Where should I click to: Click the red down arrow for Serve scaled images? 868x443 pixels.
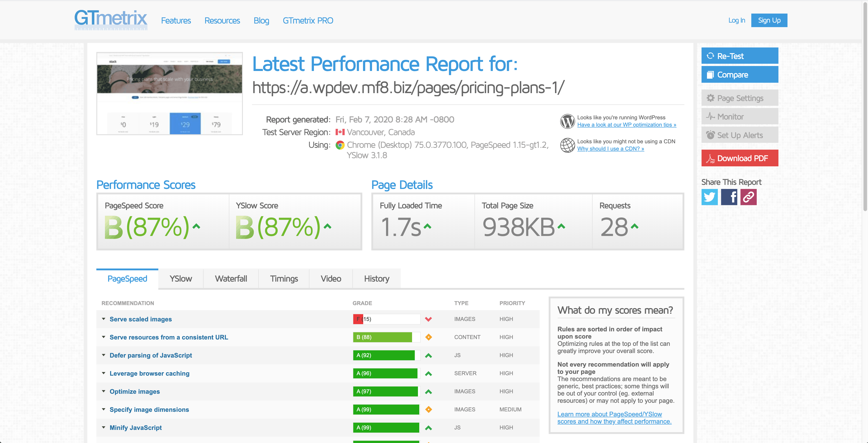tap(428, 319)
